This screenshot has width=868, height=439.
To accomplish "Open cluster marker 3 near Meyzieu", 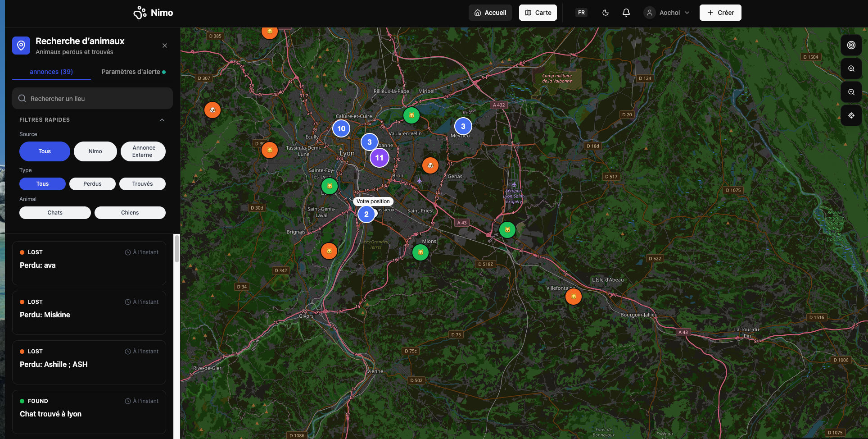I will pos(463,127).
